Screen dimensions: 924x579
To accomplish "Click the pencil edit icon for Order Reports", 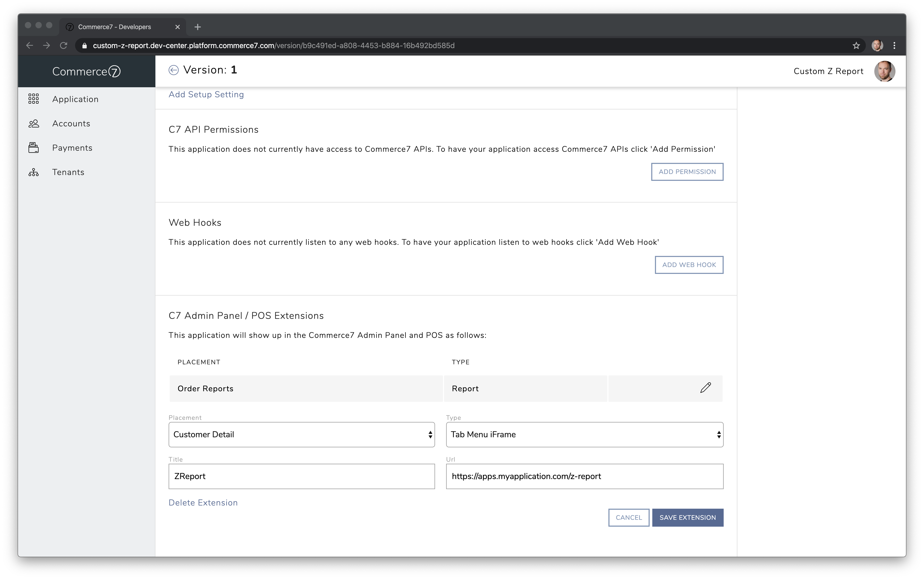I will [x=705, y=388].
